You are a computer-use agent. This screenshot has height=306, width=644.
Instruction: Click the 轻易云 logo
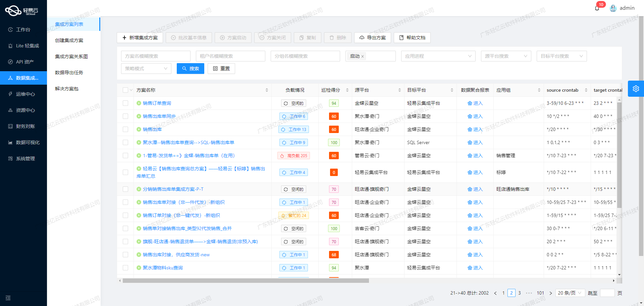coord(22,10)
